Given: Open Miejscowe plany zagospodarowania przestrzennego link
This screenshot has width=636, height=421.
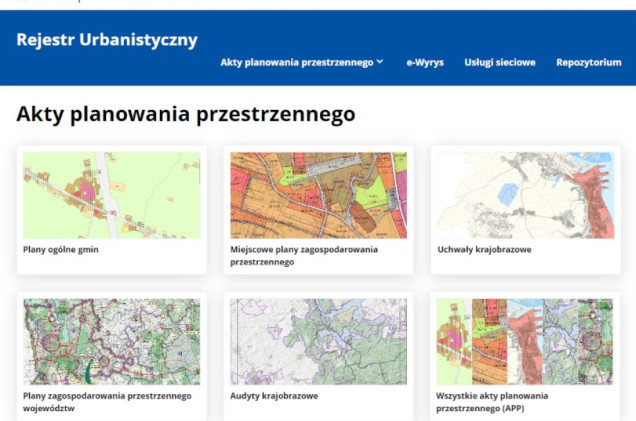Looking at the screenshot, I should point(304,256).
